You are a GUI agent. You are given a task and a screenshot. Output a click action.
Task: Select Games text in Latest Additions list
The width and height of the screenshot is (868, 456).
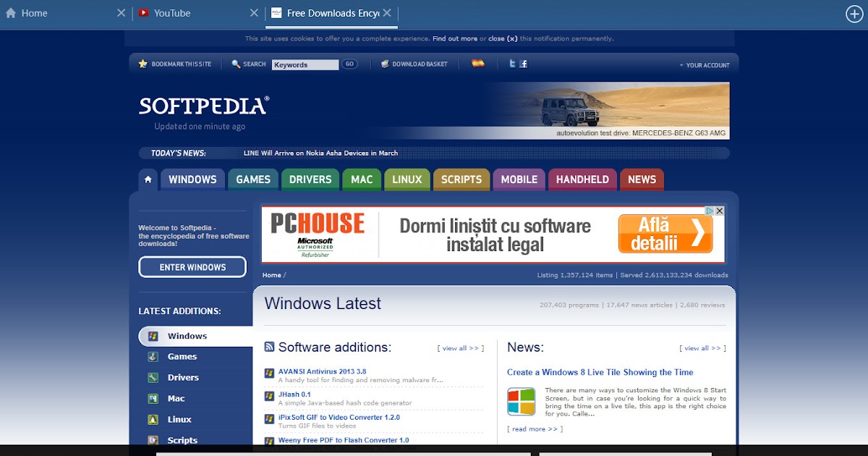coord(182,357)
